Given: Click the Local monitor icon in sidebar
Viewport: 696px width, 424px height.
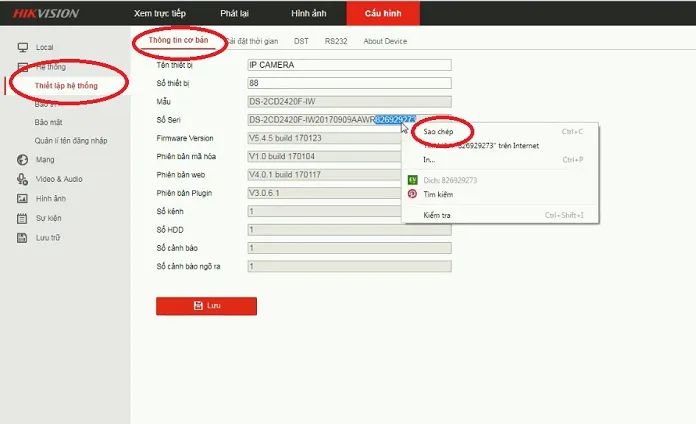Looking at the screenshot, I should pyautogui.click(x=22, y=47).
